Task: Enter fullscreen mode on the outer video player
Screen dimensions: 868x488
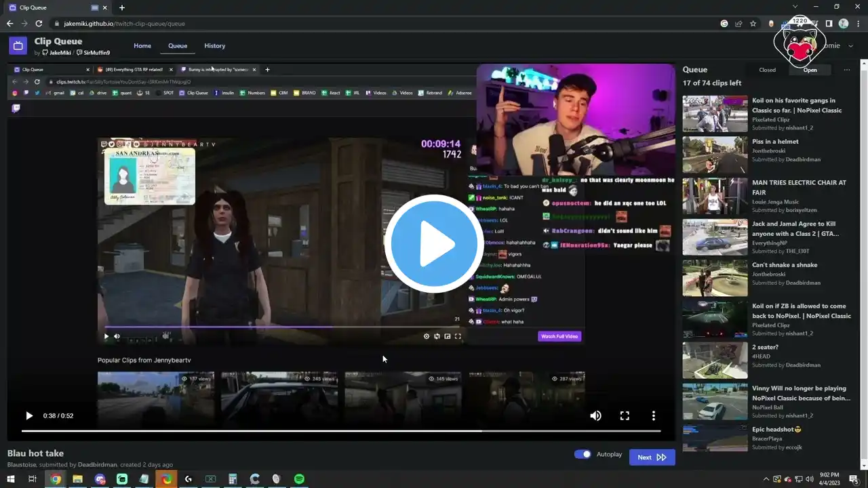Action: click(x=625, y=415)
